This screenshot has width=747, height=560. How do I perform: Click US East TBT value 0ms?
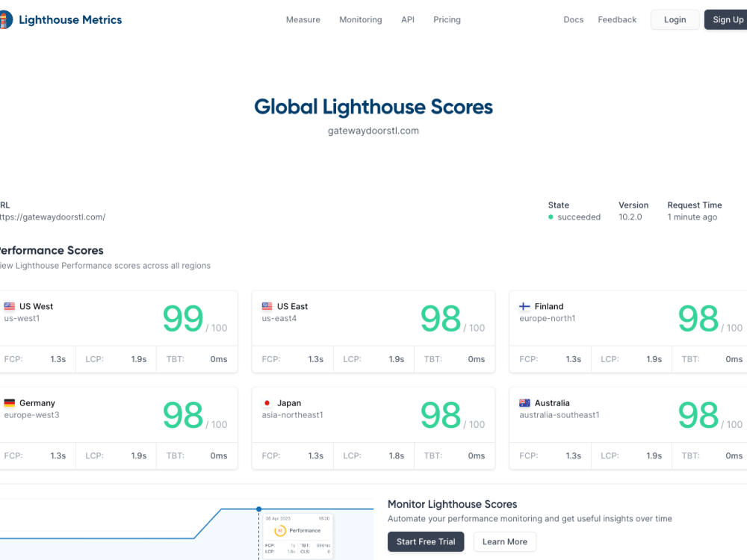[477, 359]
